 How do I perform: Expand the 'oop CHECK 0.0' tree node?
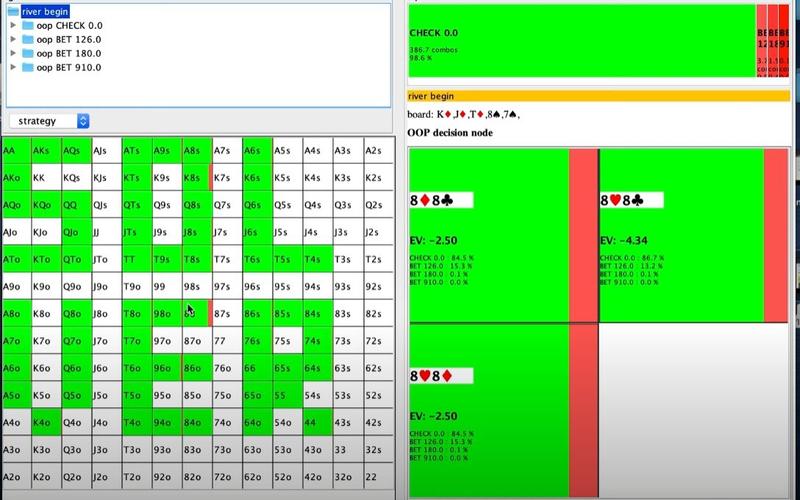(13, 25)
